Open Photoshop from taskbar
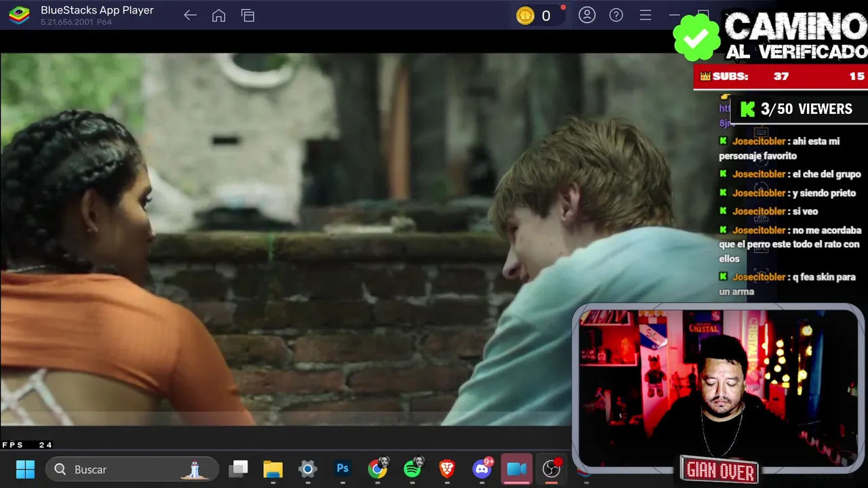This screenshot has height=488, width=868. click(342, 468)
